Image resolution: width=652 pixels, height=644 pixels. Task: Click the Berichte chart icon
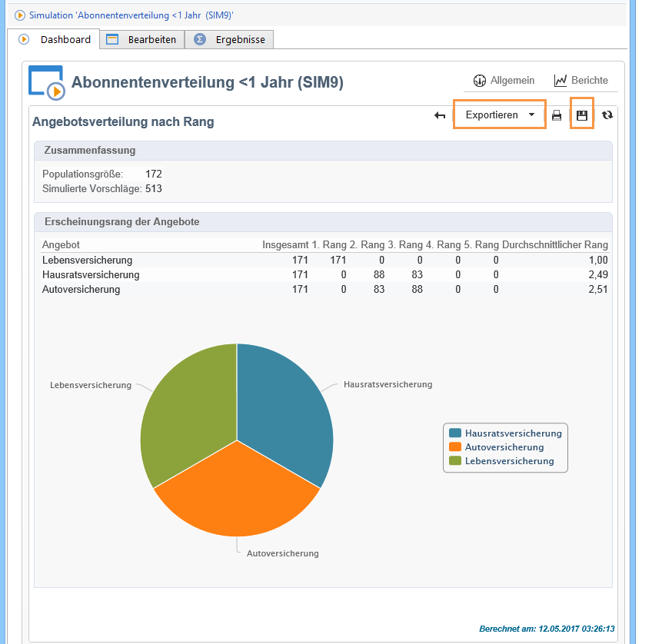click(x=560, y=81)
